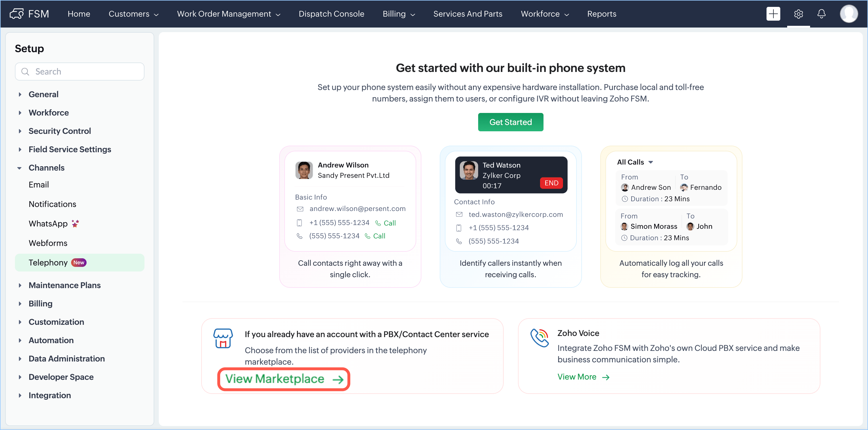This screenshot has height=430, width=868.
Task: Click the plus quick-create icon
Action: 773,14
